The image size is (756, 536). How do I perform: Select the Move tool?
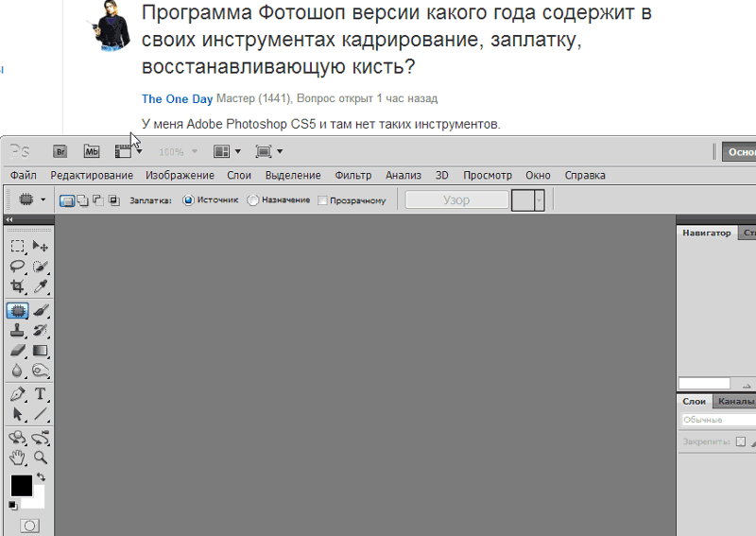40,247
